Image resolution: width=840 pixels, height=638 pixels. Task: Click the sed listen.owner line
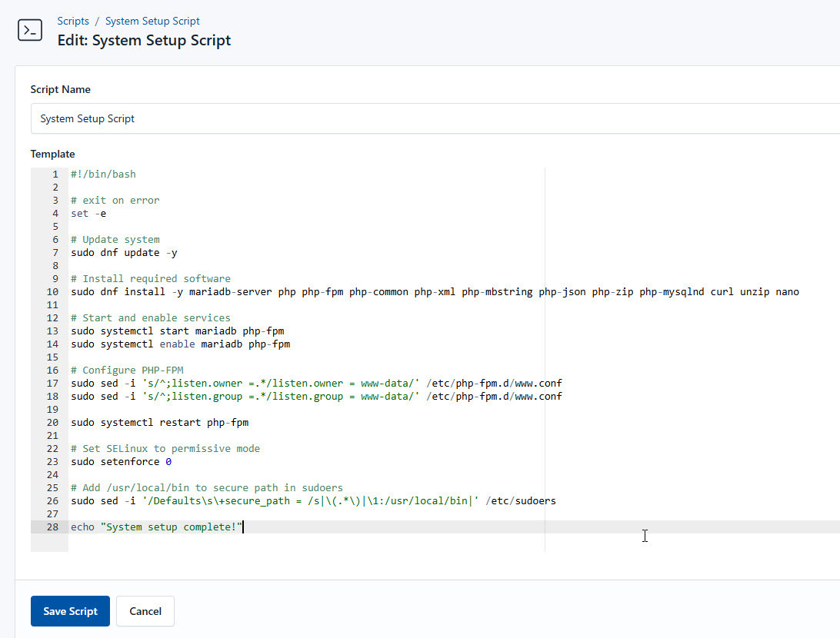coord(316,384)
